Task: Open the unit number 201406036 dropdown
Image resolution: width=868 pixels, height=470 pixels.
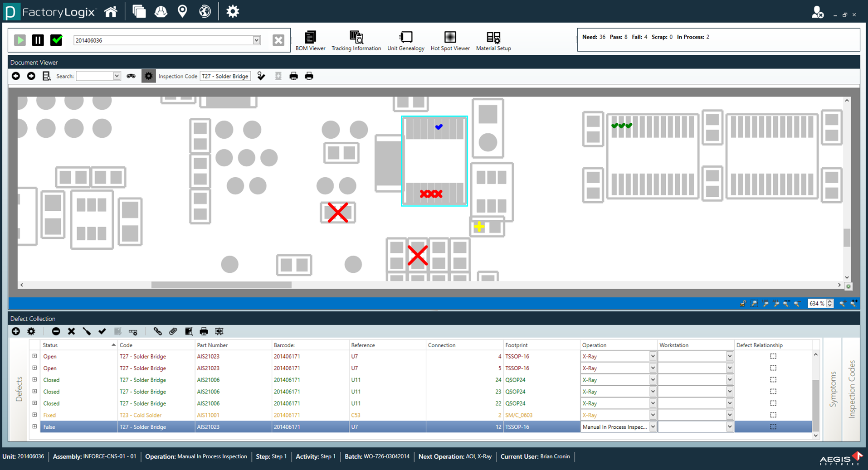Action: [x=256, y=40]
